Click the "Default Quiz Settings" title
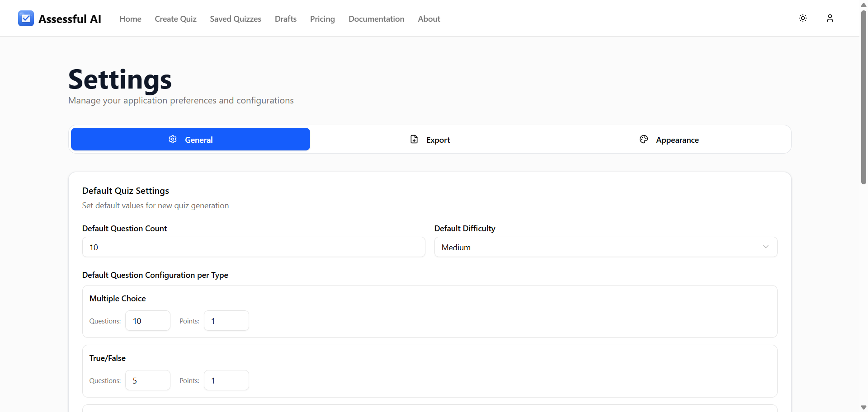Image resolution: width=868 pixels, height=412 pixels. [126, 191]
